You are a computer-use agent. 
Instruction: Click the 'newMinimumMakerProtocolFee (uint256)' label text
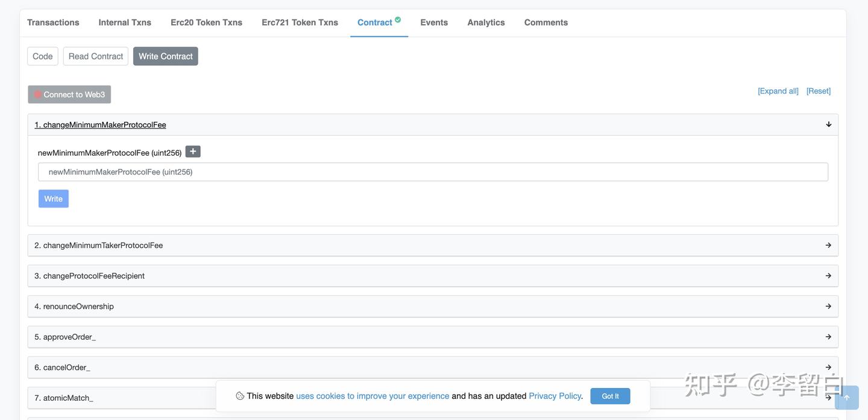pos(110,153)
